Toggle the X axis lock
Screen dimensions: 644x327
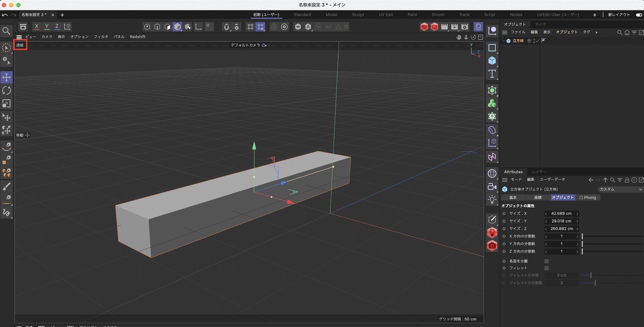point(37,27)
